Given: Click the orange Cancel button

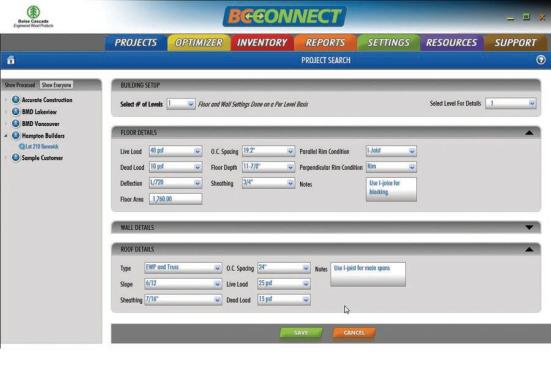Looking at the screenshot, I should 354,333.
